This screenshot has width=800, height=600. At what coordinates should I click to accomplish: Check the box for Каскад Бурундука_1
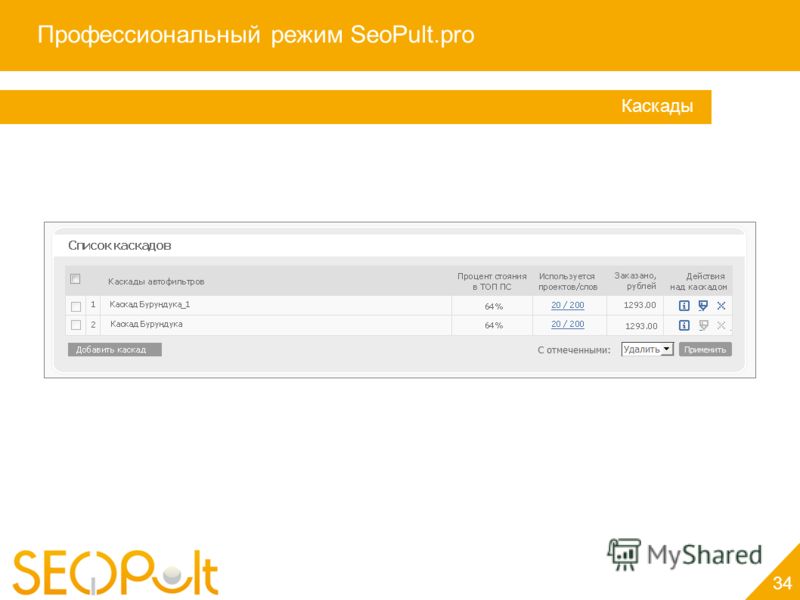pyautogui.click(x=76, y=307)
